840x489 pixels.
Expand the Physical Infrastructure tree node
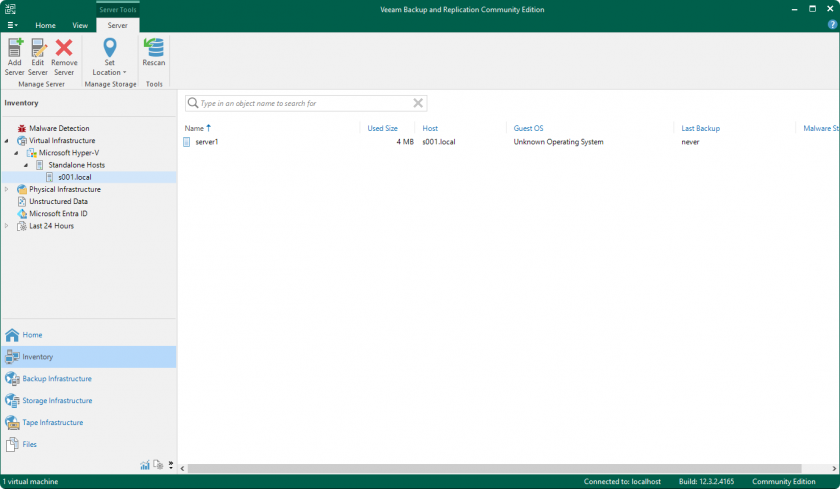pos(7,189)
